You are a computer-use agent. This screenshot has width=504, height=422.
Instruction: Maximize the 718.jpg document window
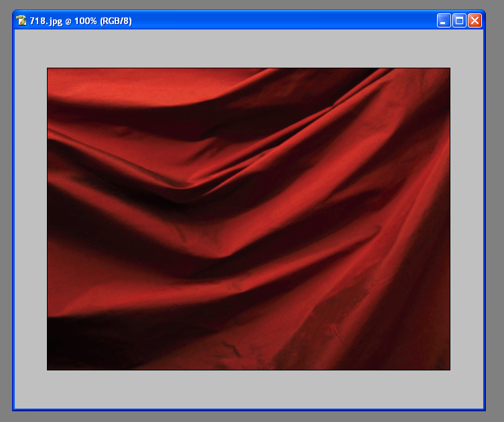point(459,21)
